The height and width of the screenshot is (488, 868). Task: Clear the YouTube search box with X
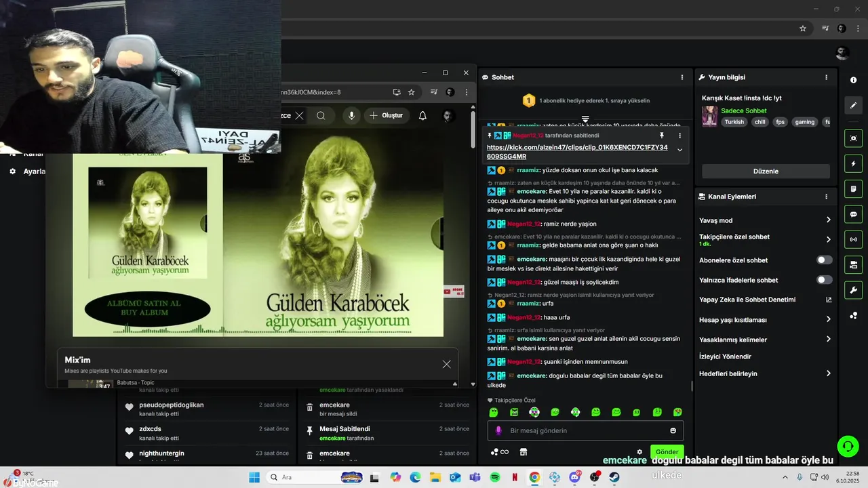299,116
